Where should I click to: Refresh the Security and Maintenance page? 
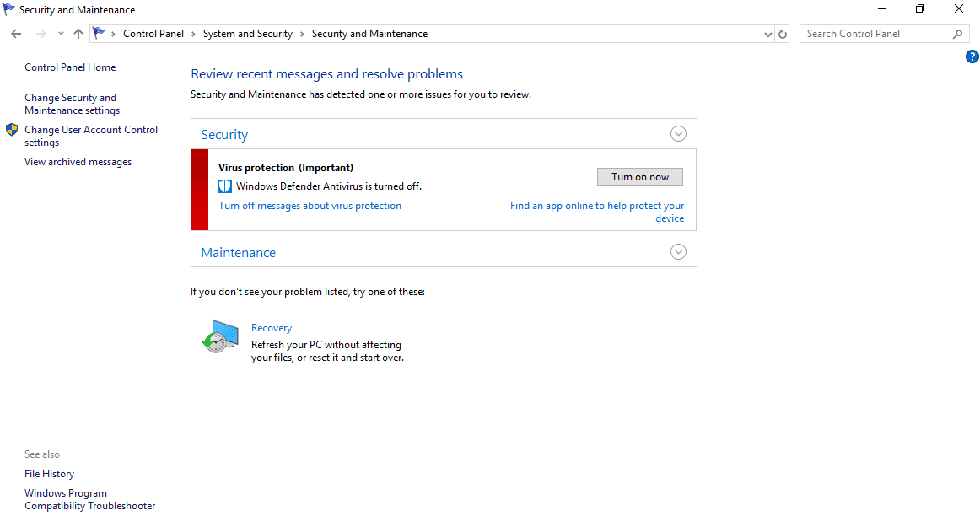tap(783, 35)
